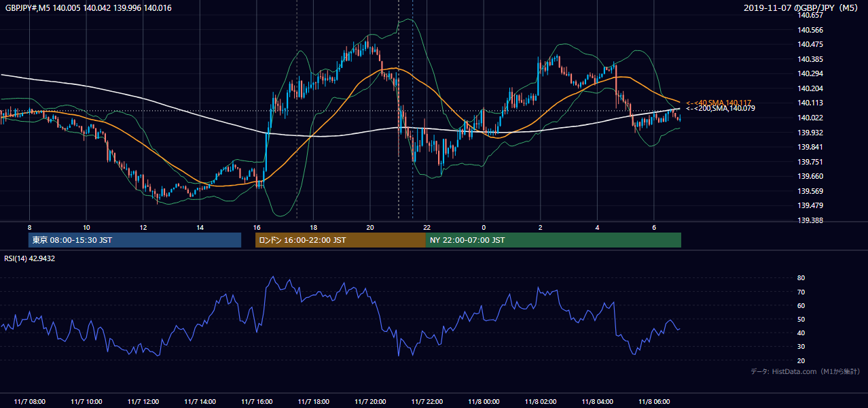Click price axis value 139.569

coord(810,191)
